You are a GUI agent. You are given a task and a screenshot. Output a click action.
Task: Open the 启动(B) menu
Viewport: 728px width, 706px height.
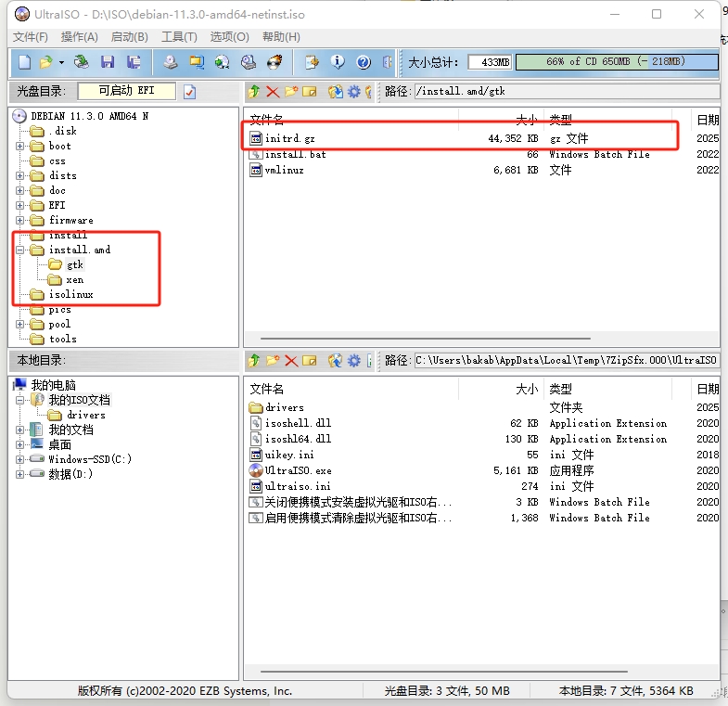130,37
